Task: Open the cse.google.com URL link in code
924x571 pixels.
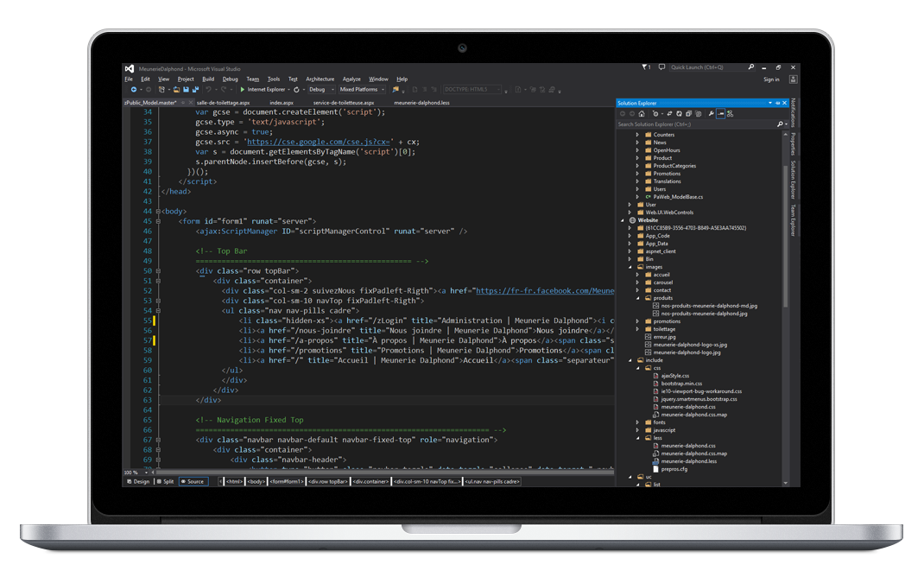Action: 319,142
